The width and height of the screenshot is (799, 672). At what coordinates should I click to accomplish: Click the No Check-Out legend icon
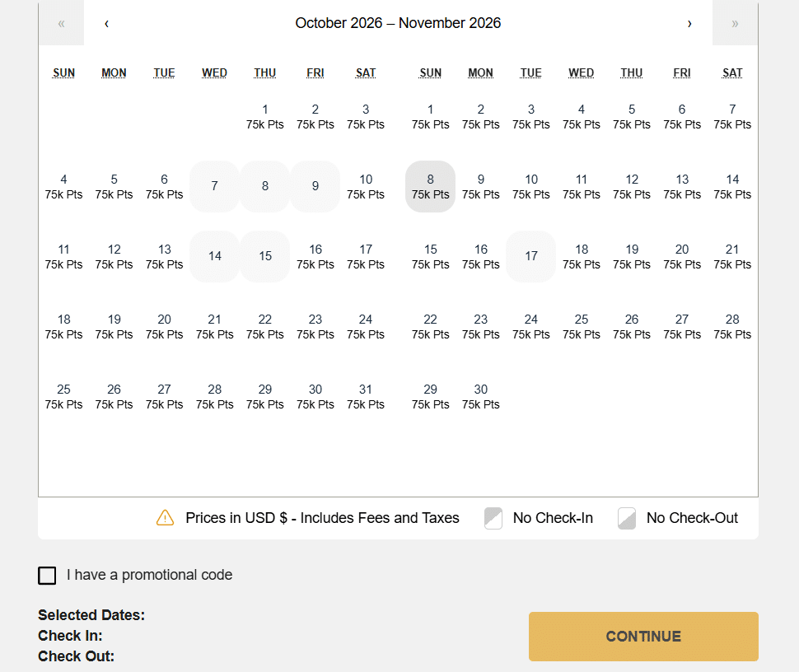[627, 518]
